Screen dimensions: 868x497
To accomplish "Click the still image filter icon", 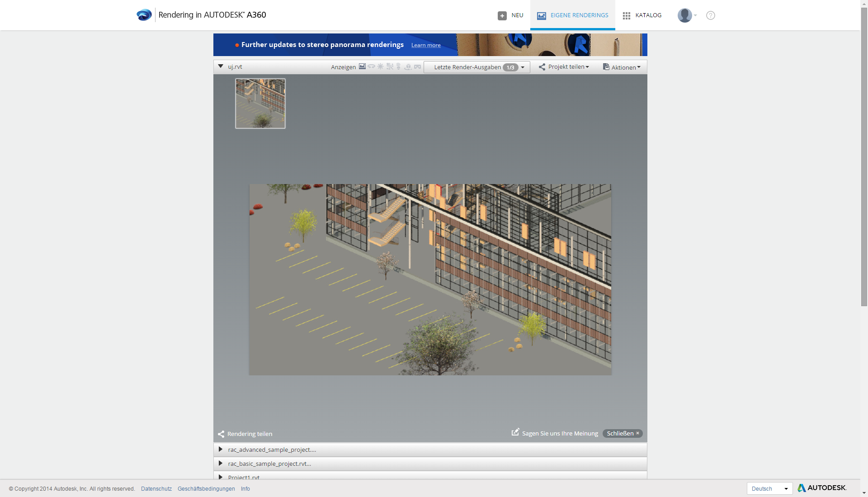I will tap(362, 66).
